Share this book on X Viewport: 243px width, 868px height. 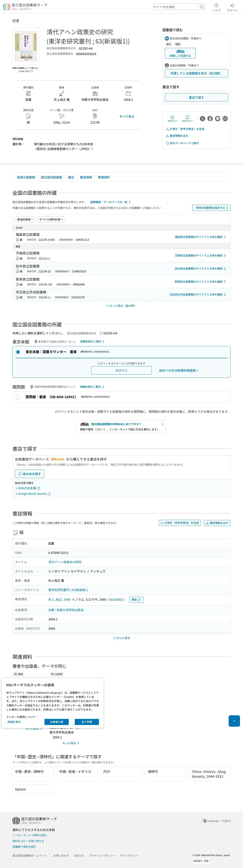coord(202,119)
